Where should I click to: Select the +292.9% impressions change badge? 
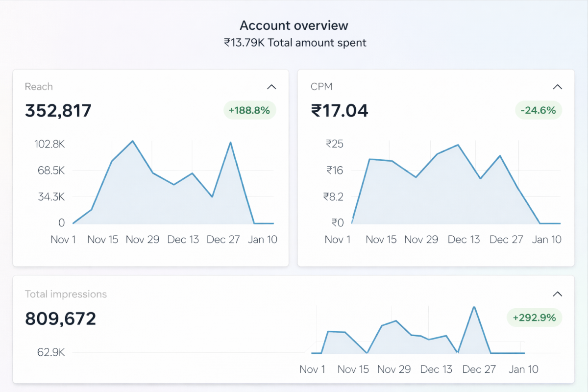[534, 318]
